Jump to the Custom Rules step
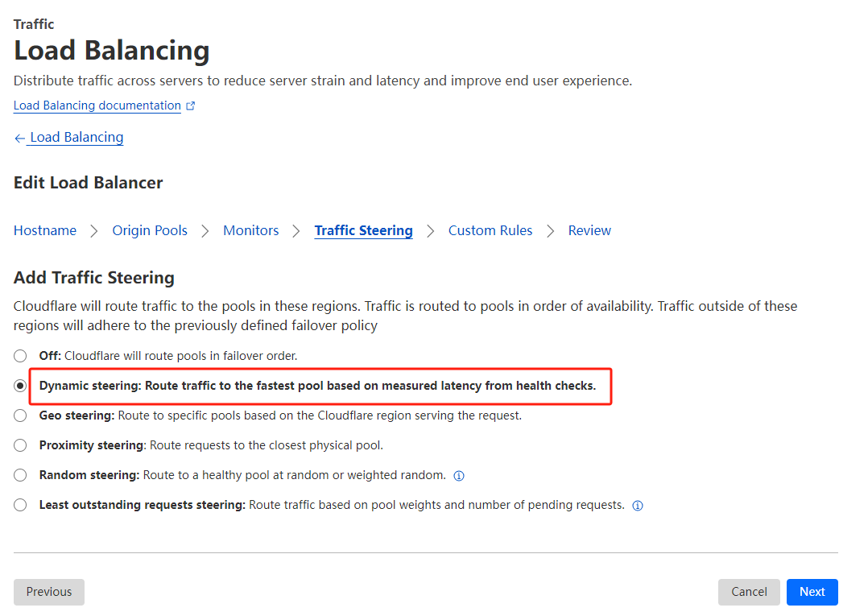Viewport: 868px width, 616px height. point(490,230)
